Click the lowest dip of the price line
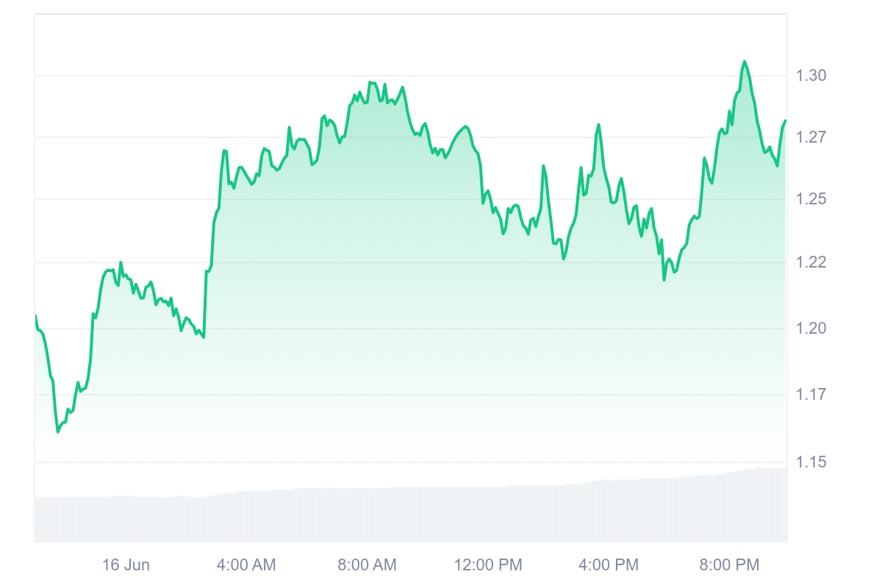Viewport: 882px width, 588px height. click(x=58, y=431)
